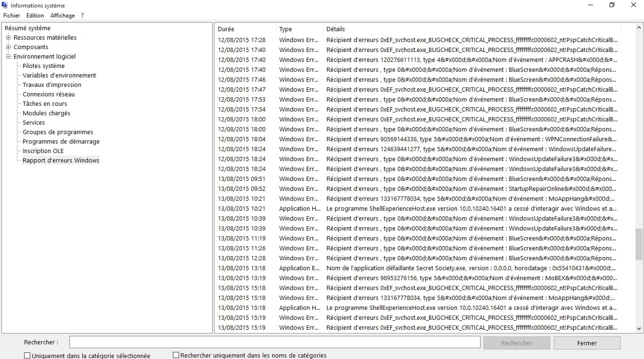Click inside the Rechercher text field
The height and width of the screenshot is (359, 644).
[x=275, y=342]
